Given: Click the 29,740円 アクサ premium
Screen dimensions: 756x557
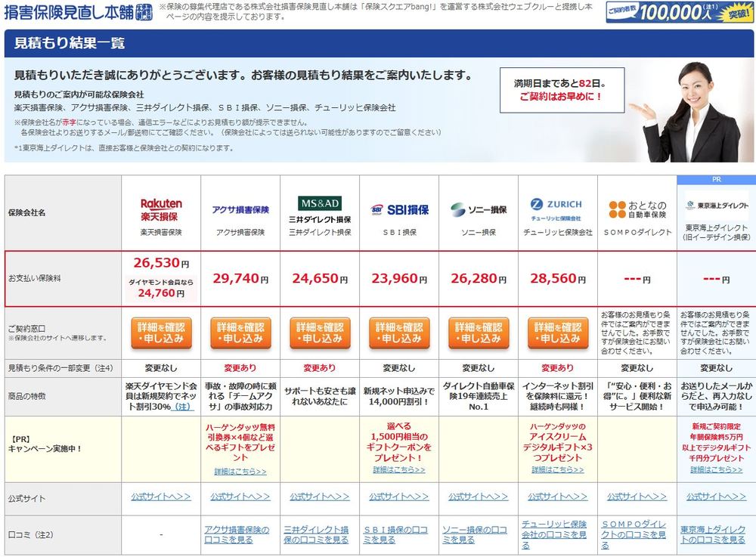Looking at the screenshot, I should [x=240, y=278].
